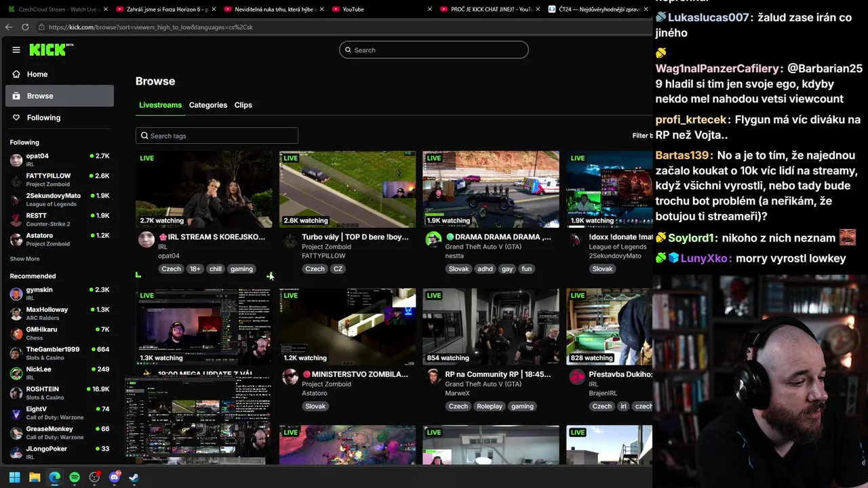Click the Czech tag under opat04 stream
Viewport: 868px width, 488px height.
(171, 269)
